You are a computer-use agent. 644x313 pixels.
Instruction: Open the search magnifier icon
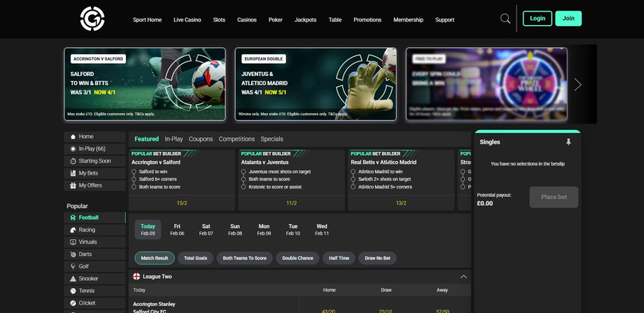[x=505, y=18]
